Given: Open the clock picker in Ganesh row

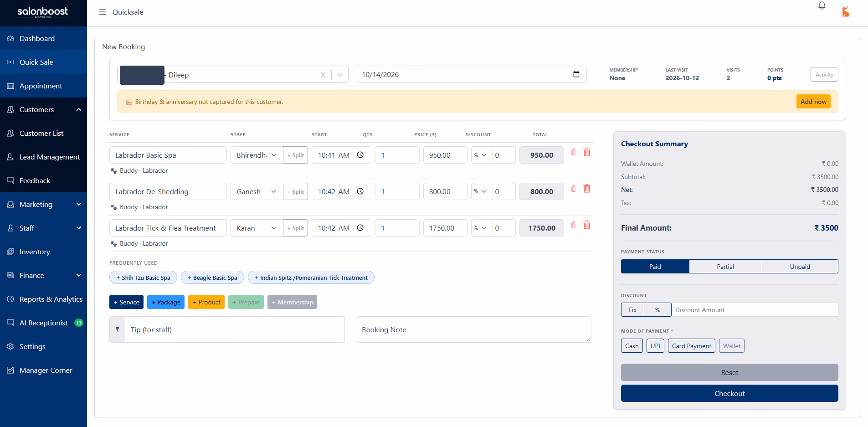Looking at the screenshot, I should tap(360, 191).
